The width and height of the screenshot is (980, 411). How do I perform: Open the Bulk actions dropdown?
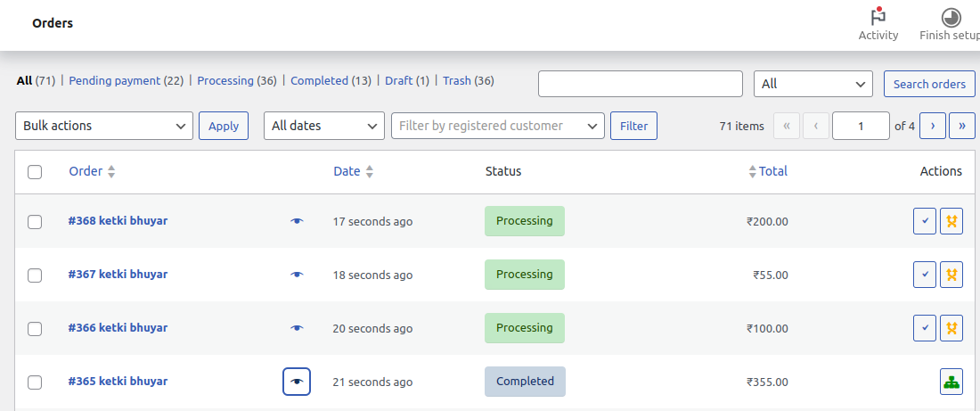tap(104, 126)
